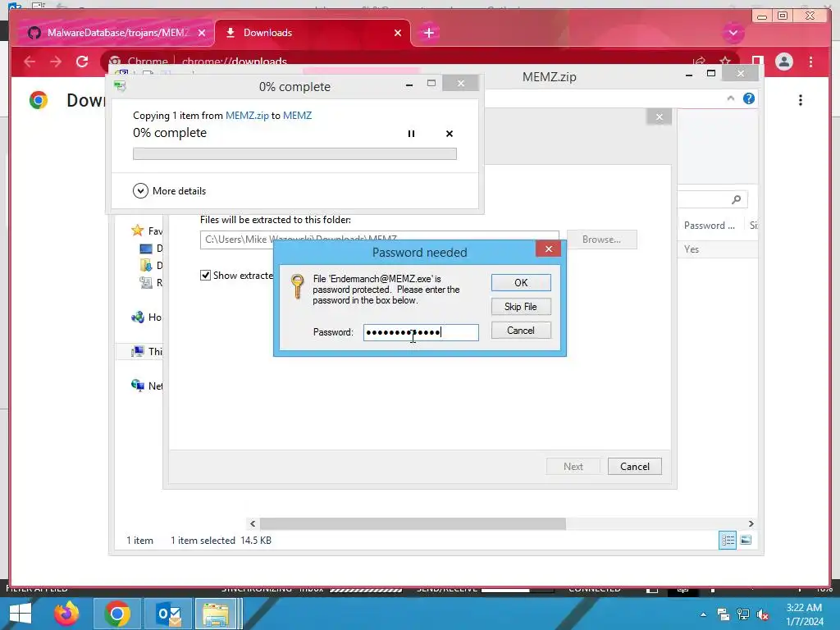Close the extraction wizard panel
The width and height of the screenshot is (840, 630).
click(x=659, y=116)
